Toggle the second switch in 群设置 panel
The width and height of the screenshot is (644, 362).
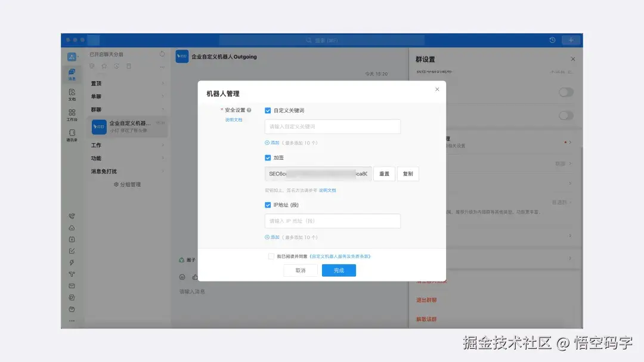pos(566,116)
